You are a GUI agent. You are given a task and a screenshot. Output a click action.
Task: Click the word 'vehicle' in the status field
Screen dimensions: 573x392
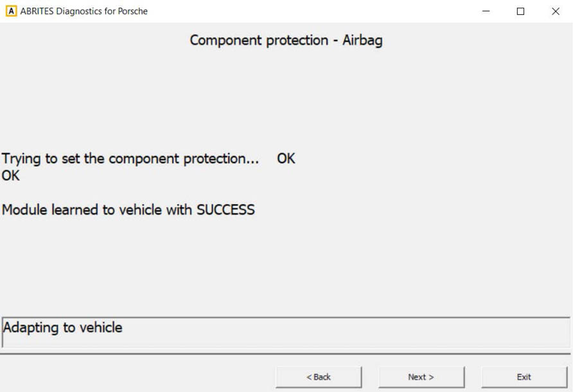101,328
